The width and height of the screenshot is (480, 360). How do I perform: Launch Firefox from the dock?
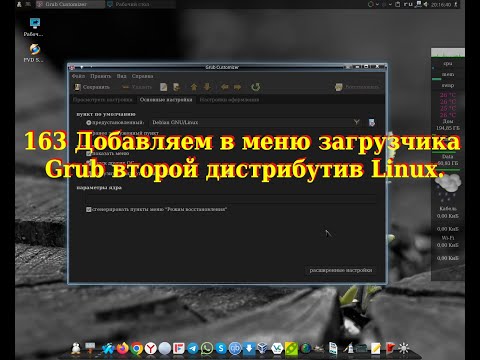point(122,348)
